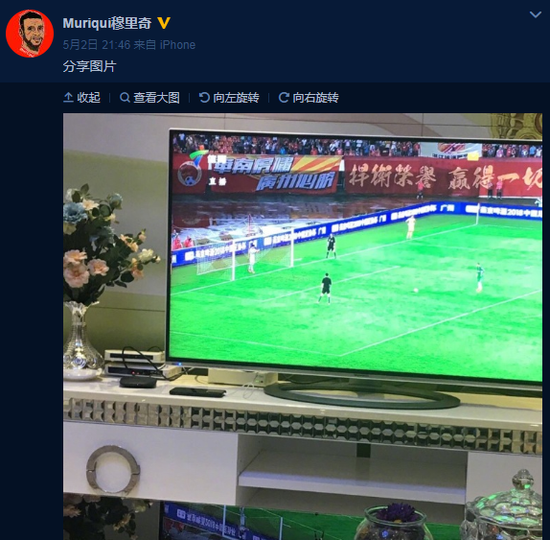Click the collapse arrow icon beside 收起
The height and width of the screenshot is (540, 550).
[x=68, y=98]
